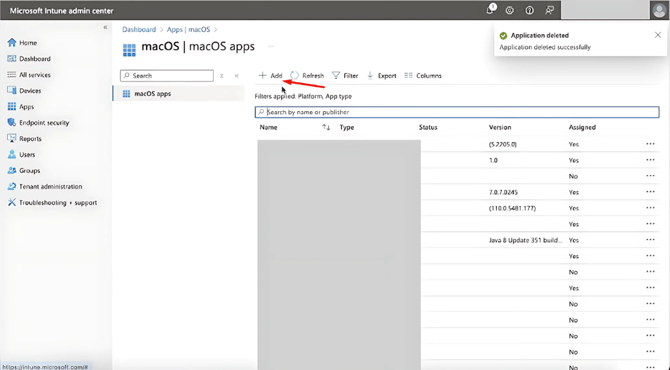Sort by the Assigned column header
670x370 pixels.
(582, 127)
